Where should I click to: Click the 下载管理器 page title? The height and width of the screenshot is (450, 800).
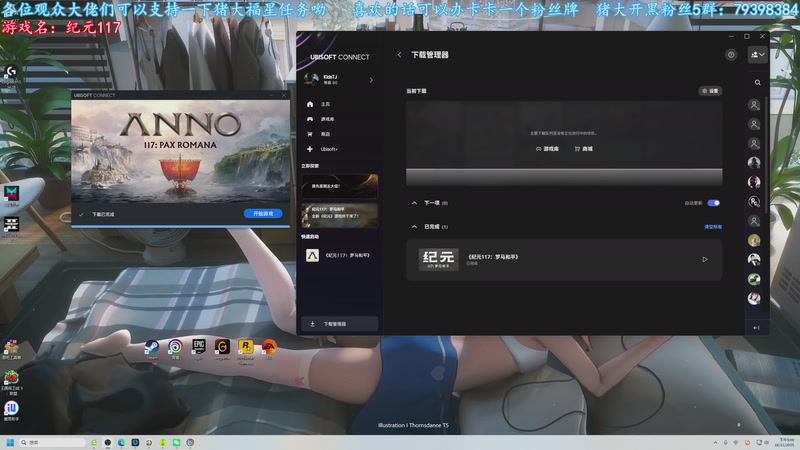tap(430, 55)
